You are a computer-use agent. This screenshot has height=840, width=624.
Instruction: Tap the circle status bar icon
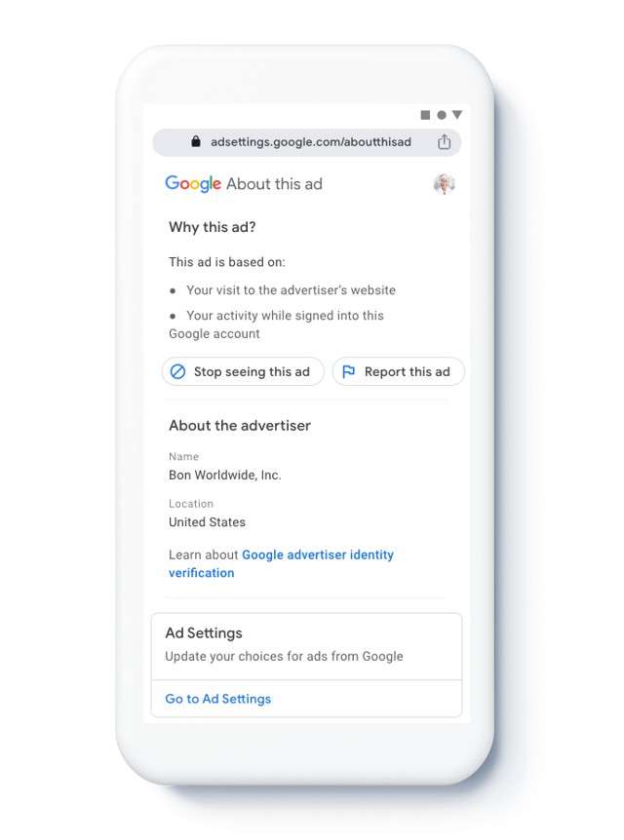(x=441, y=115)
